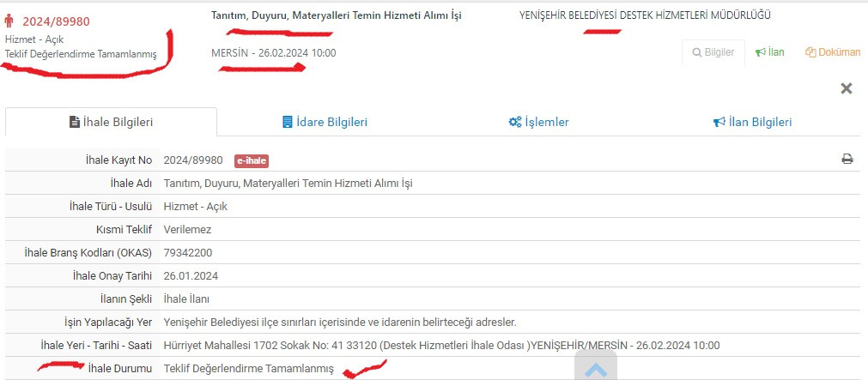Screen dimensions: 868x380
Task: Close the tender details panel with X
Action: (847, 88)
